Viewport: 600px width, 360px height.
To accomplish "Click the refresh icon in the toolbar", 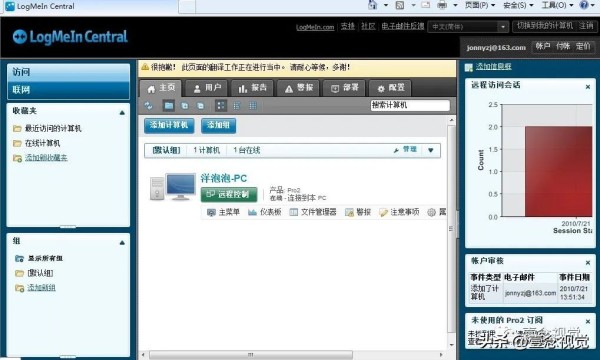I will [148, 106].
